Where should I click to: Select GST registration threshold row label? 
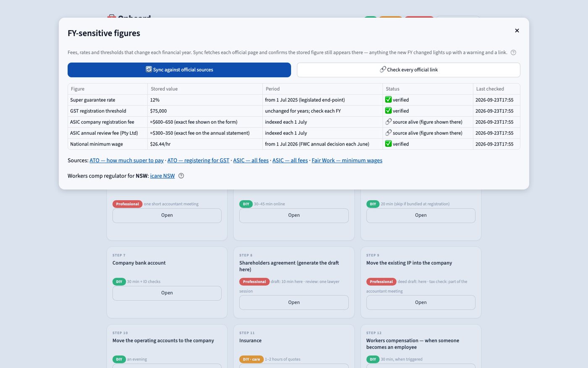[98, 111]
